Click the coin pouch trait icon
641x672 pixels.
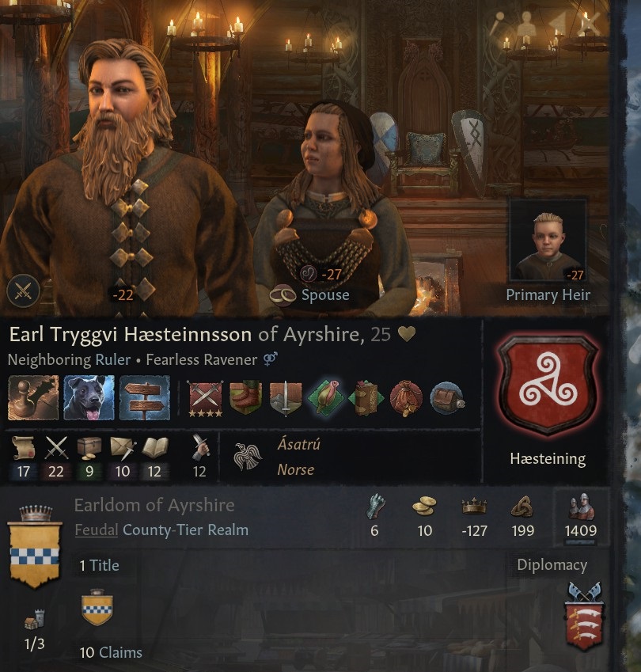(x=406, y=398)
